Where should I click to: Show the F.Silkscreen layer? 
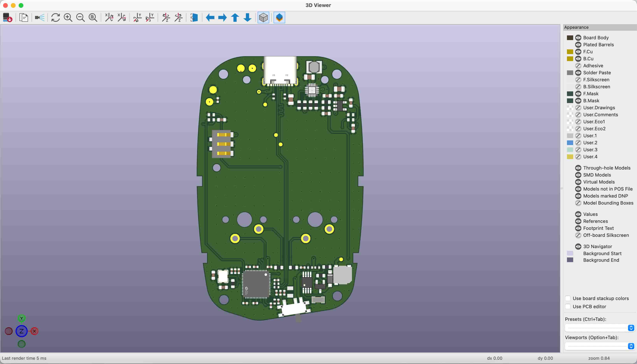point(578,80)
